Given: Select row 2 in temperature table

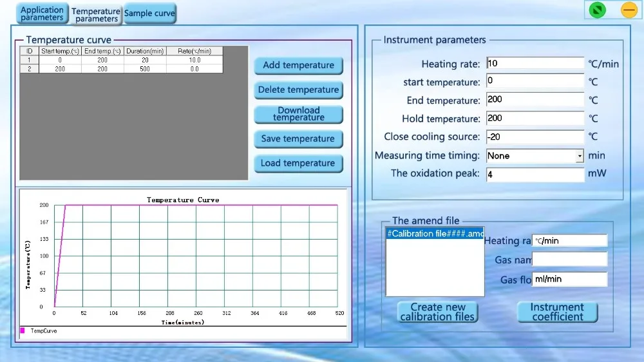Looking at the screenshot, I should (121, 69).
